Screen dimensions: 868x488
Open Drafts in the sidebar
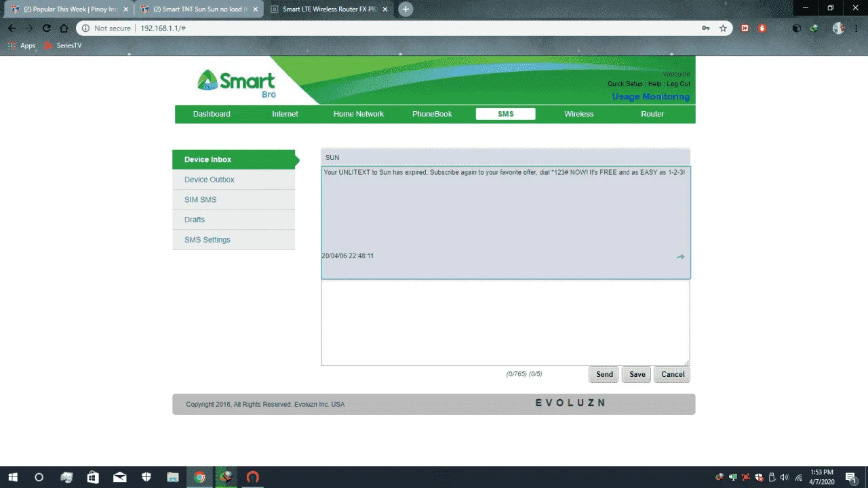(x=234, y=220)
